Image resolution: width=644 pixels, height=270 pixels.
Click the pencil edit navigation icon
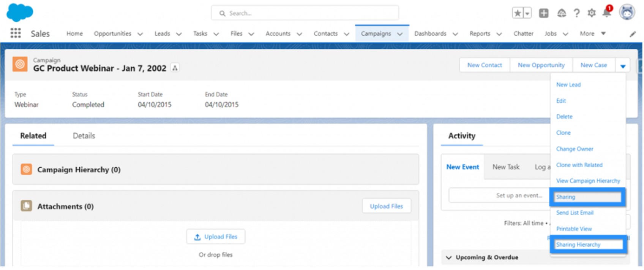633,34
